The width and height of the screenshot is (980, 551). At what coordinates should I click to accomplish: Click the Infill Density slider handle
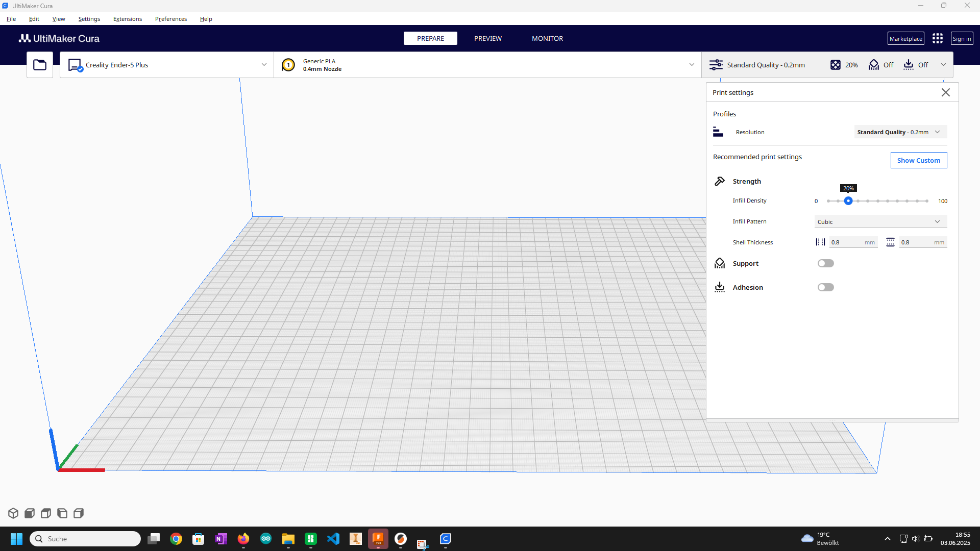click(848, 201)
